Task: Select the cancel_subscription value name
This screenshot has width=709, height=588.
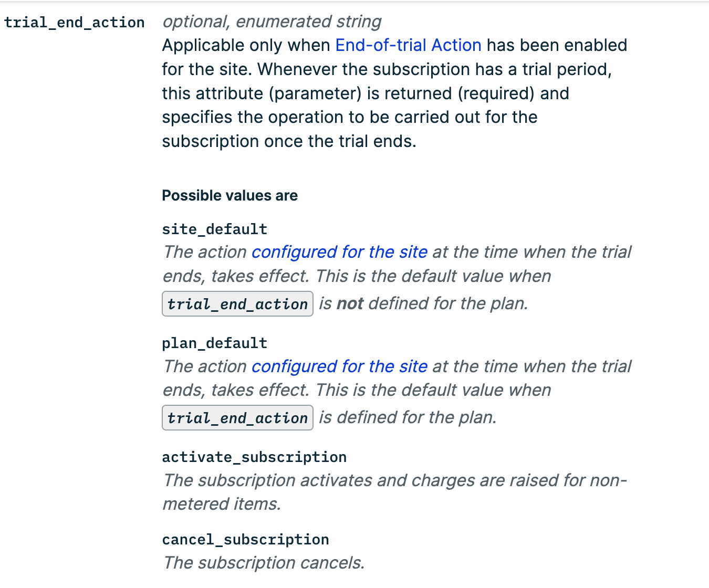Action: pos(245,540)
